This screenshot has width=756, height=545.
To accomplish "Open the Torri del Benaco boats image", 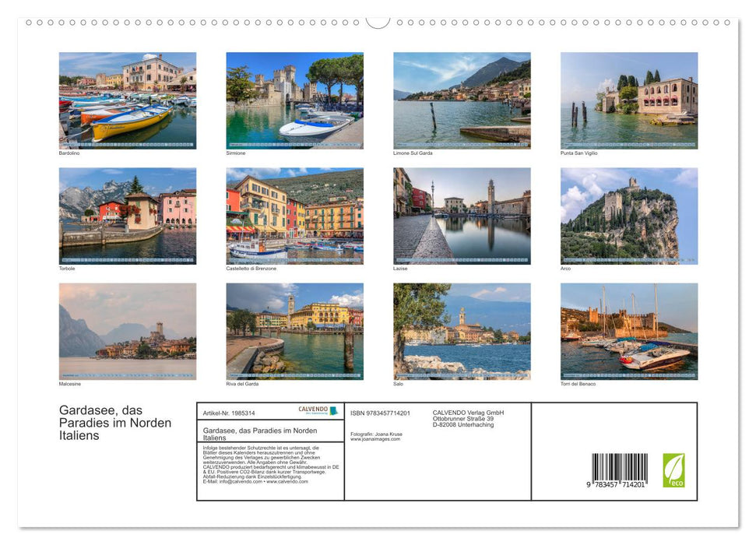I will [x=628, y=332].
